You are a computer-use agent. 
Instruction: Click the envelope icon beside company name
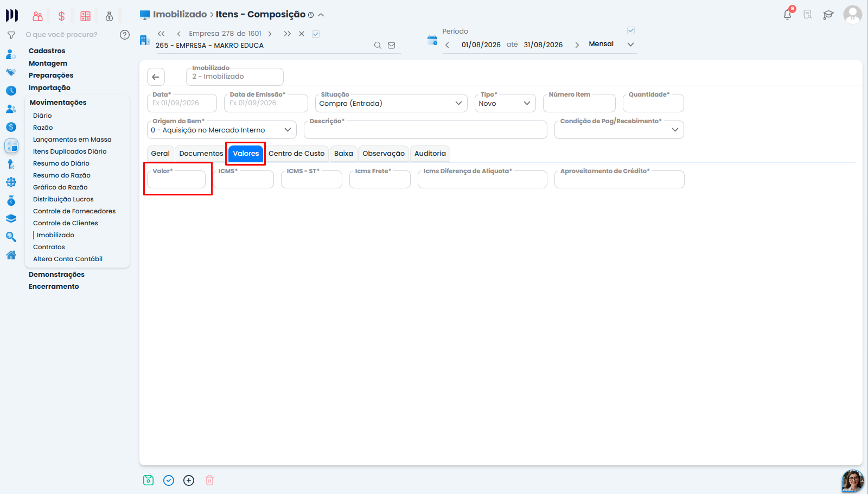[391, 46]
